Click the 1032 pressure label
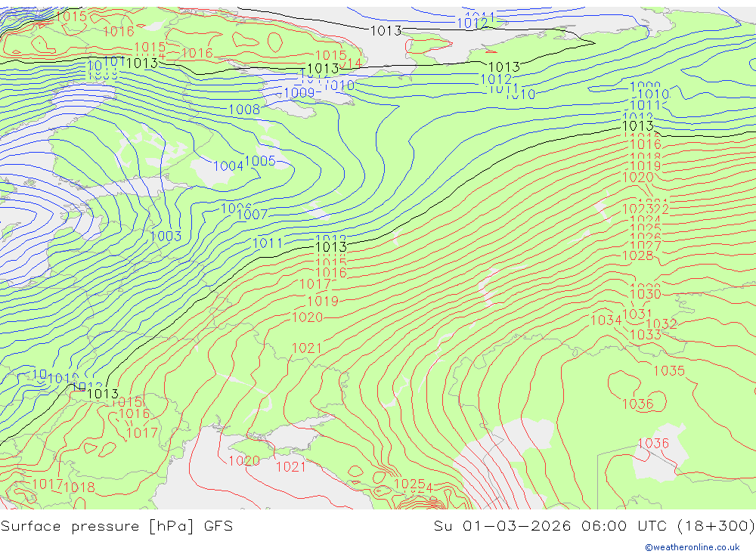 [661, 324]
